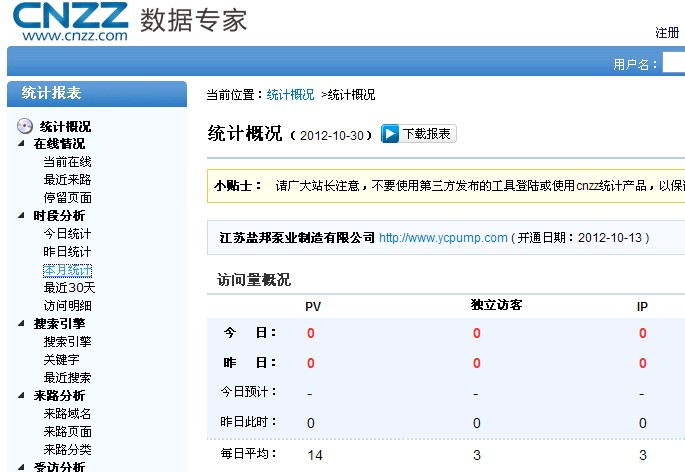Collapse the 搜索引擎 section arrow
The image size is (685, 472).
[23, 324]
